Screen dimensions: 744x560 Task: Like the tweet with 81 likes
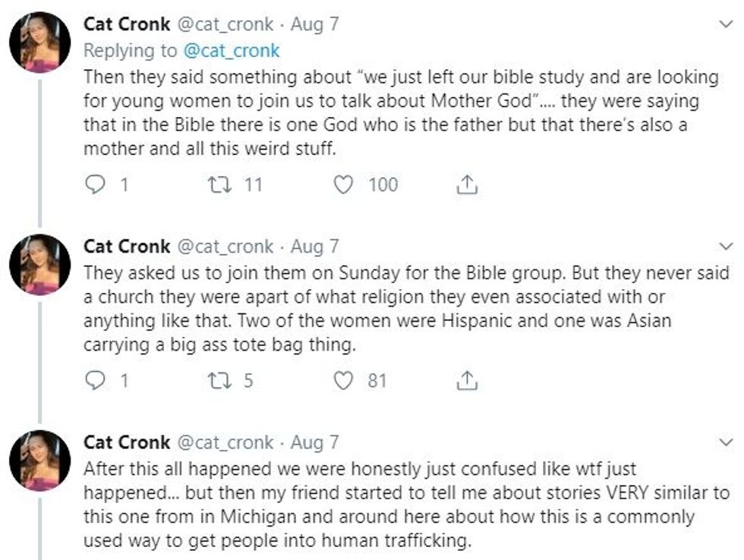click(x=344, y=380)
